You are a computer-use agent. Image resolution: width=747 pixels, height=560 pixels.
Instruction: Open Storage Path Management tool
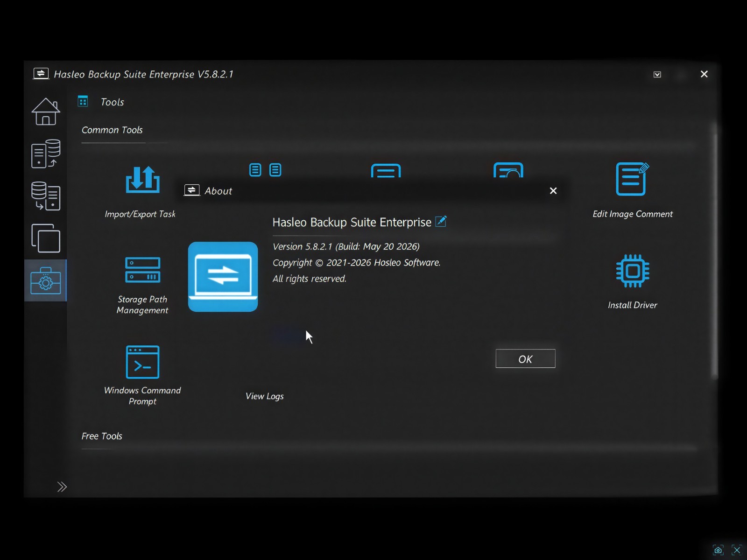point(142,270)
